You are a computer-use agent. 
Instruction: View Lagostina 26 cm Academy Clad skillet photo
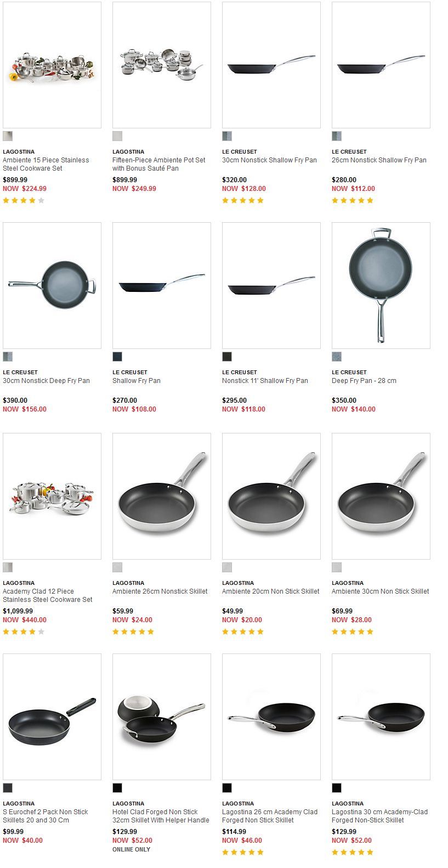[271, 717]
